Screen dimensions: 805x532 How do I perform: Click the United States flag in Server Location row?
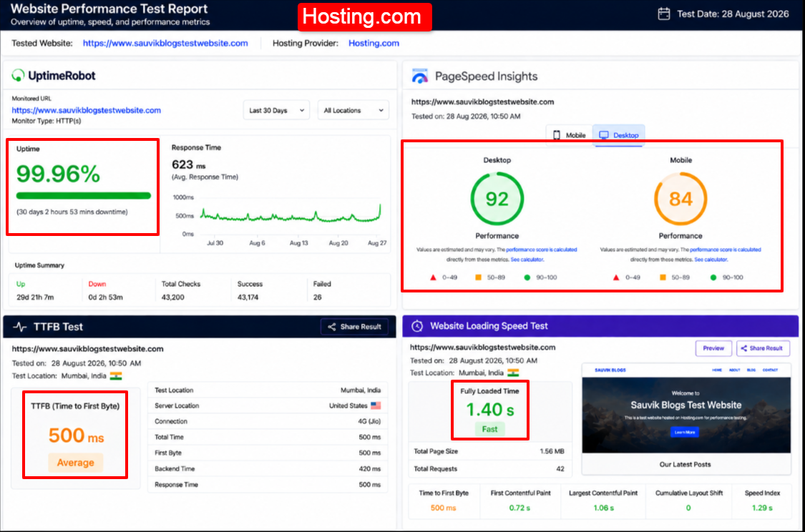tap(376, 405)
